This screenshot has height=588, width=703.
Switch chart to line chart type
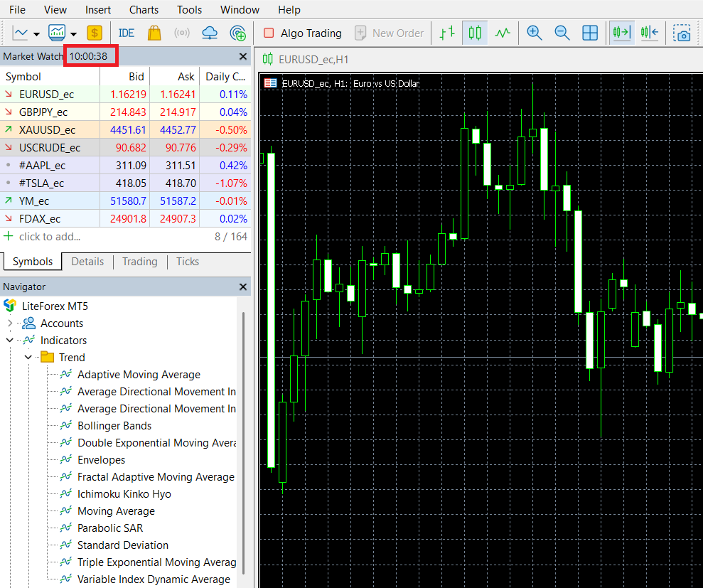click(x=503, y=33)
